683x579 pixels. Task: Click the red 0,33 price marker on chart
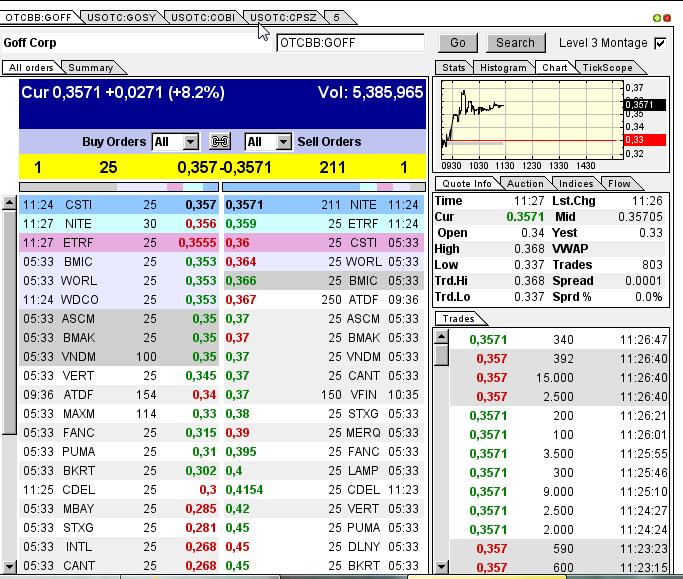[x=645, y=140]
